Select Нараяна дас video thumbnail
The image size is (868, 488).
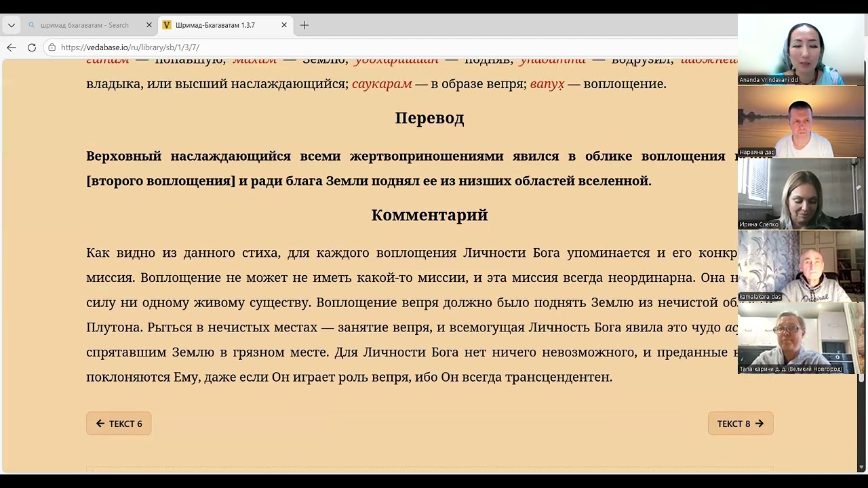click(801, 122)
